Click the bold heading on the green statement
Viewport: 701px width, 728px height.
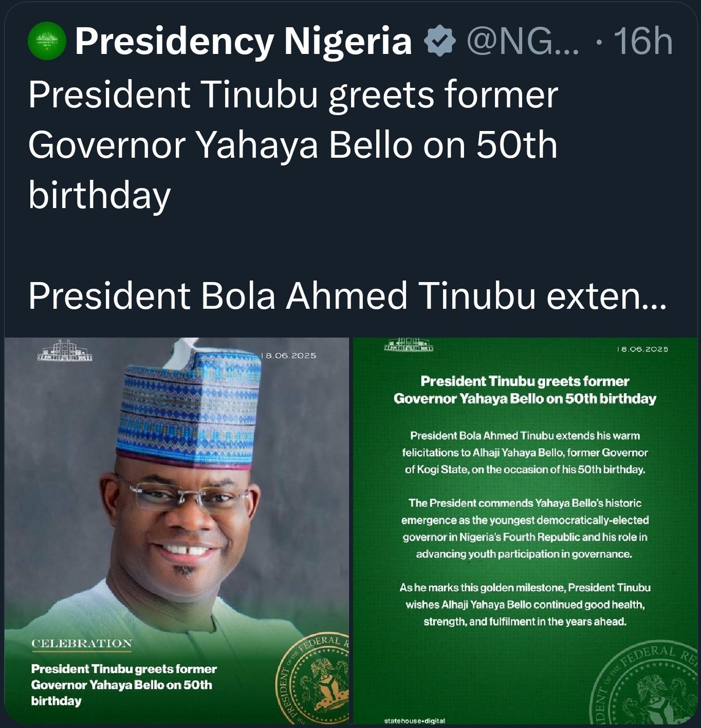pyautogui.click(x=525, y=390)
